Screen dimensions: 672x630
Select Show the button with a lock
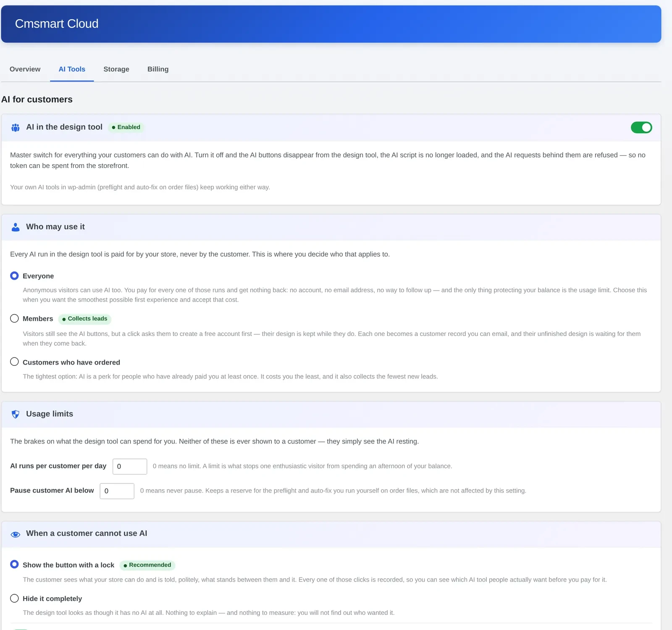(x=14, y=564)
